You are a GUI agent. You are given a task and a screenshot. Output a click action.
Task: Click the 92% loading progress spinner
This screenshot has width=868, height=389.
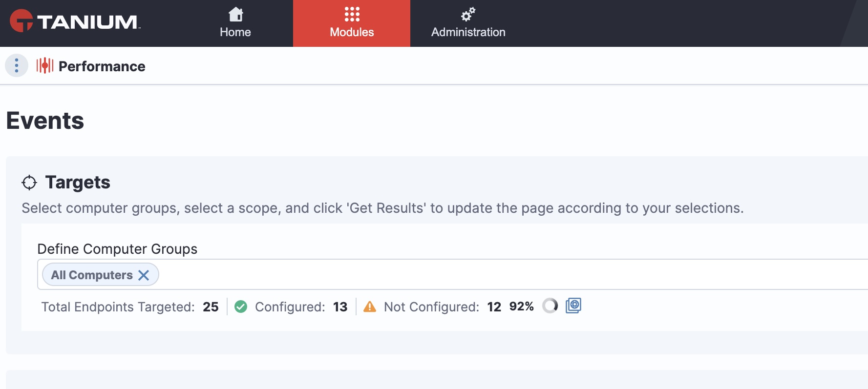point(550,306)
